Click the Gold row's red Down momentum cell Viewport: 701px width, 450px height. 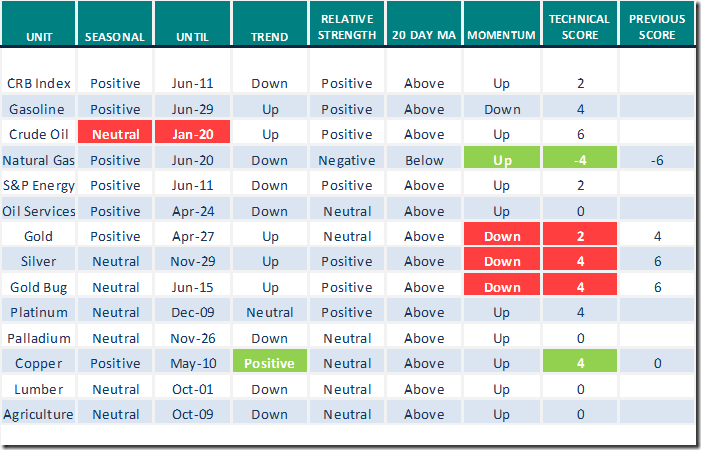tap(501, 236)
